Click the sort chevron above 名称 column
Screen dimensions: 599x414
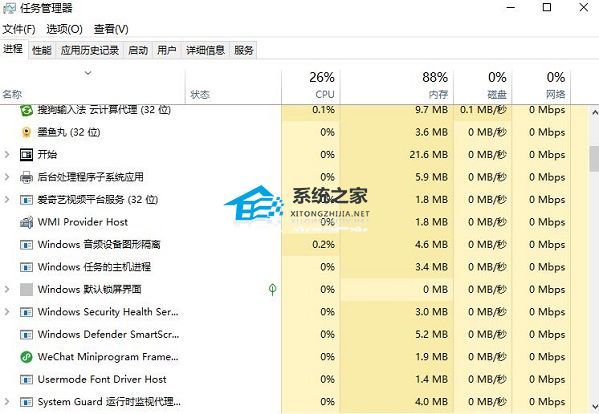(x=88, y=73)
